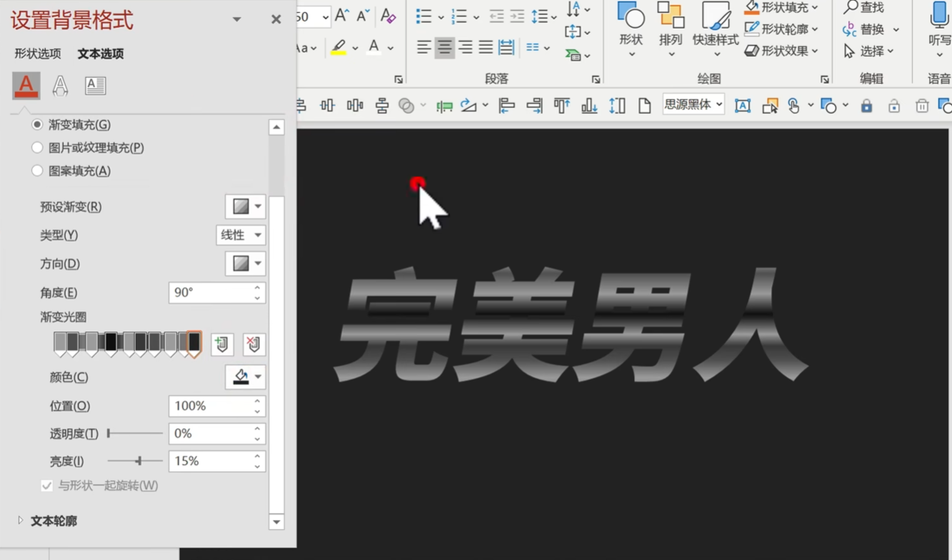The width and height of the screenshot is (952, 560).
Task: Open the task pane options arrow
Action: (236, 19)
